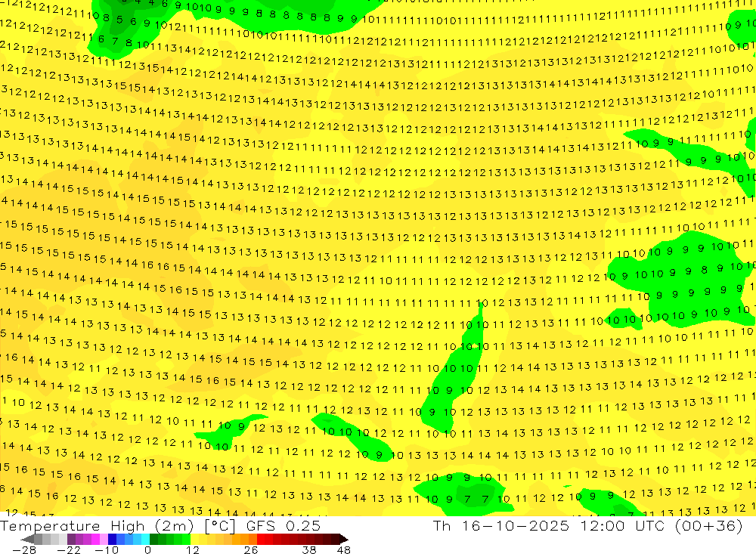Click the "[°C]" unit label

tap(220, 526)
